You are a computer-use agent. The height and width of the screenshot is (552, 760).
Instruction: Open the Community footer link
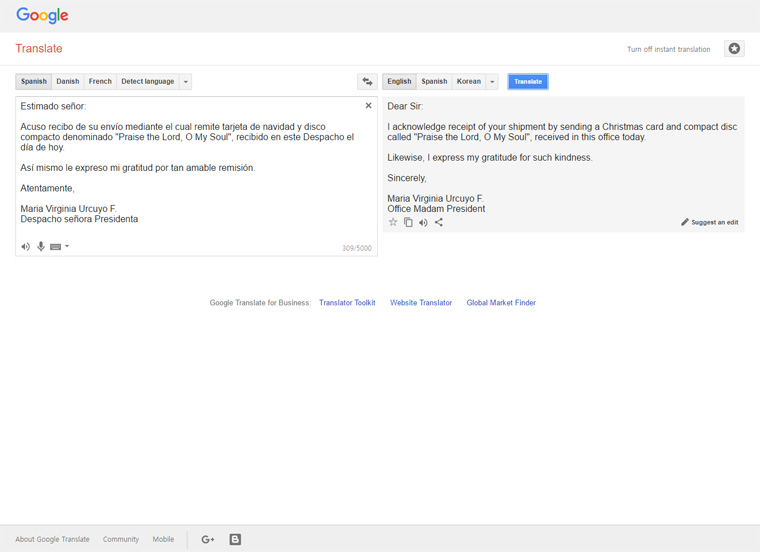point(121,539)
